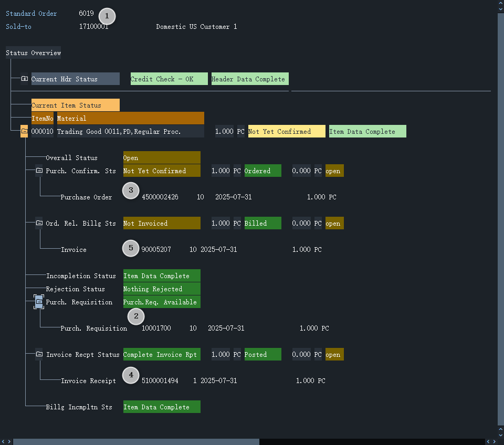Click the vertical scrollbar down arrow at bottom
Screen dimensions: 504x445
(x=500, y=436)
